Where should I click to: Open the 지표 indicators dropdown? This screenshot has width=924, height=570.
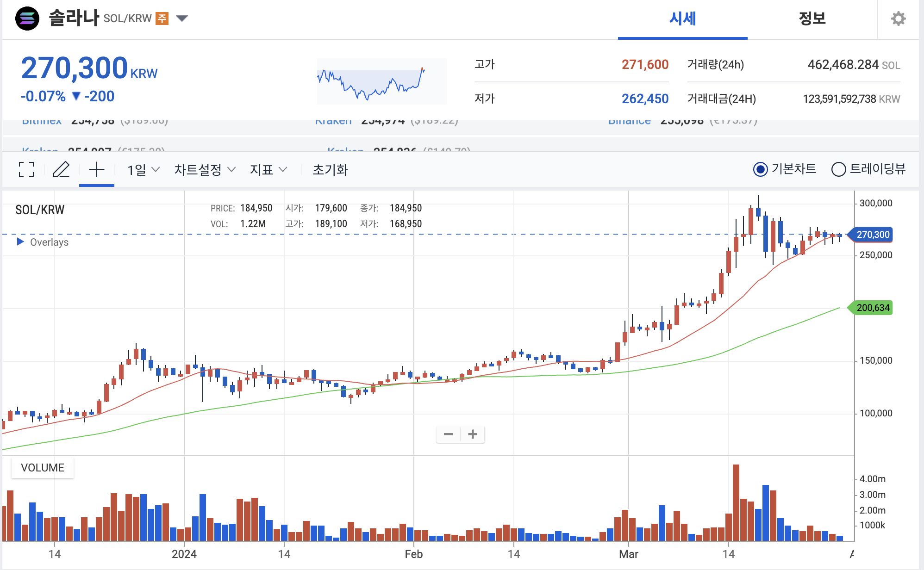click(268, 170)
